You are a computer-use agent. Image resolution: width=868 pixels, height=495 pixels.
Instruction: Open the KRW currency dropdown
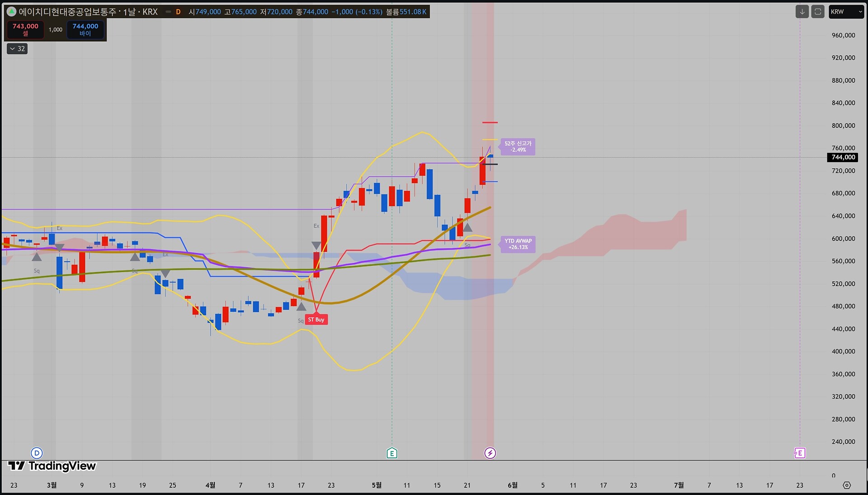[846, 12]
